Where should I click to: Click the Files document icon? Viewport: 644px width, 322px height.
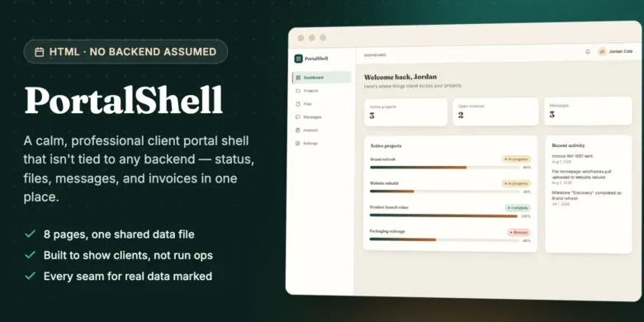point(298,104)
